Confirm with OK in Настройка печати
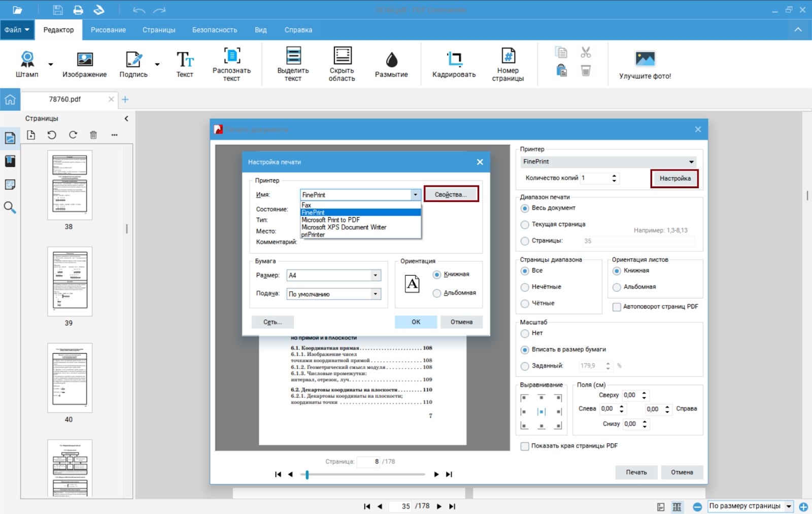812x514 pixels. (x=416, y=322)
